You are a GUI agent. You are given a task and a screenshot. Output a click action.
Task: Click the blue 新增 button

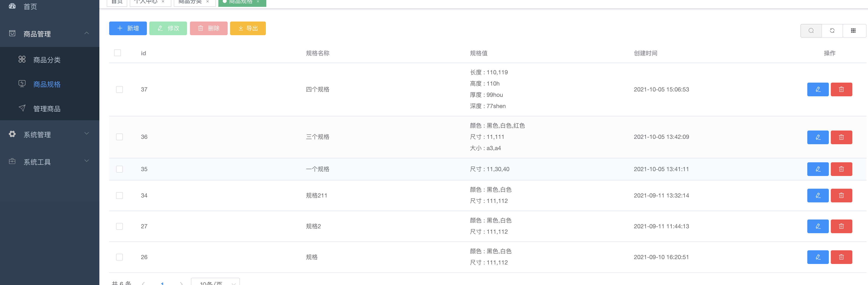(128, 28)
